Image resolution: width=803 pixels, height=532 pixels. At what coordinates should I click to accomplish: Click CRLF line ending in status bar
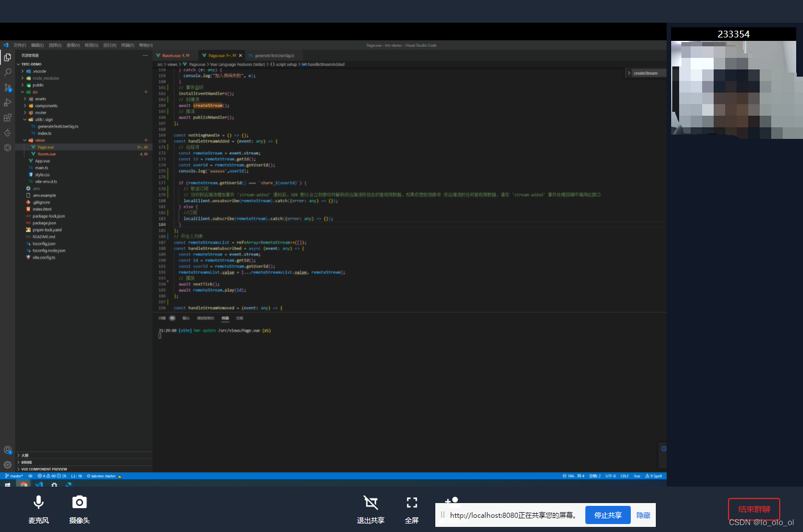coord(625,476)
